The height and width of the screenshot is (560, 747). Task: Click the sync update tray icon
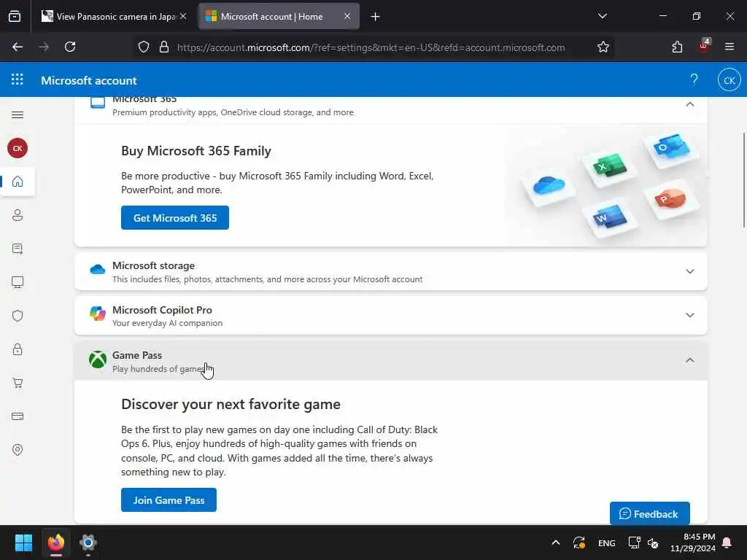pyautogui.click(x=579, y=542)
